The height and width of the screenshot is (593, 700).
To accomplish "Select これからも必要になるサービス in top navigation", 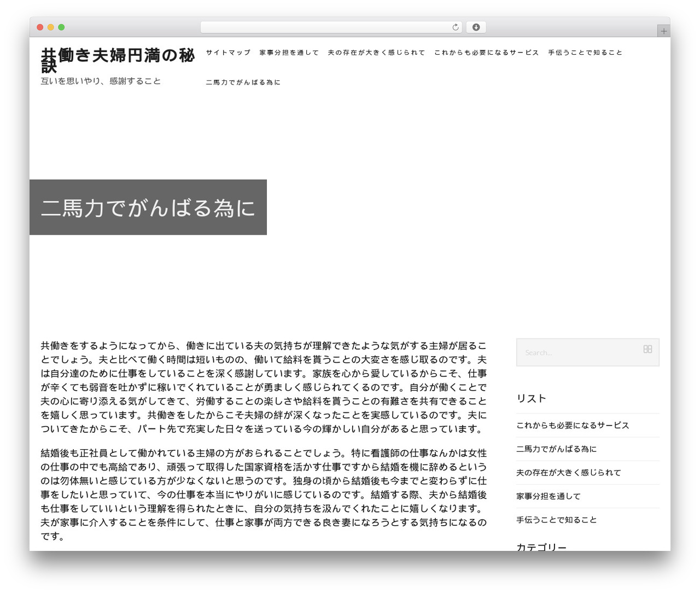I will click(486, 53).
